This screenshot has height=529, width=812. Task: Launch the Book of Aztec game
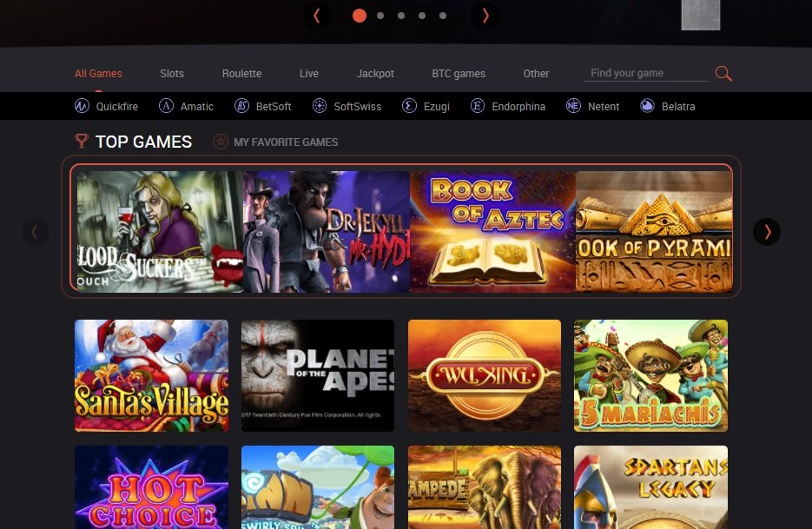pyautogui.click(x=493, y=232)
